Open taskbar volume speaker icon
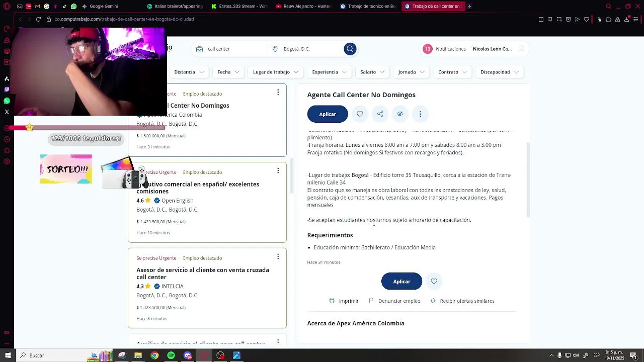644x362 pixels. (576, 355)
